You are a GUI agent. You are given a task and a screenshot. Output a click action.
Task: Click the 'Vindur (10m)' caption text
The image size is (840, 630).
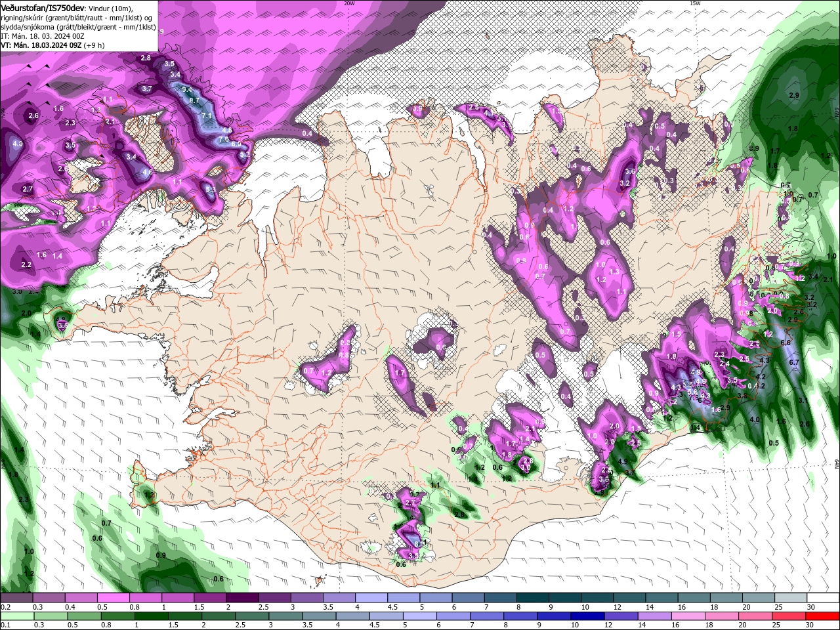[x=111, y=9]
